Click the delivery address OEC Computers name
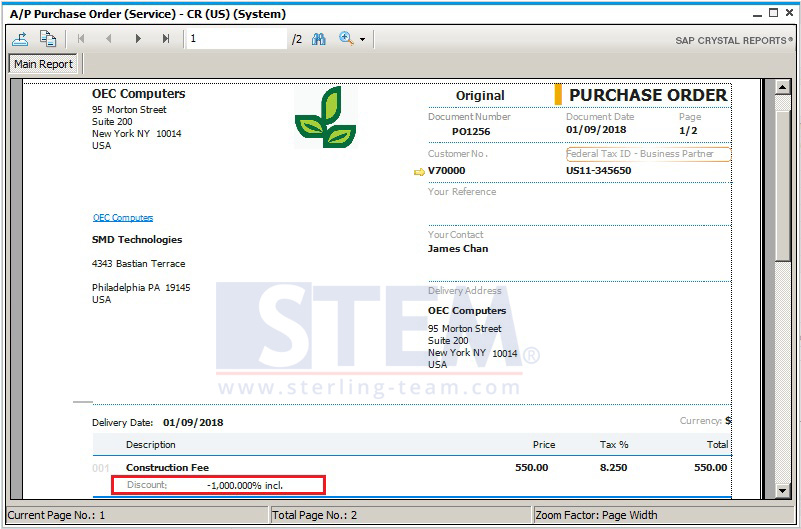The image size is (801, 529). (467, 311)
